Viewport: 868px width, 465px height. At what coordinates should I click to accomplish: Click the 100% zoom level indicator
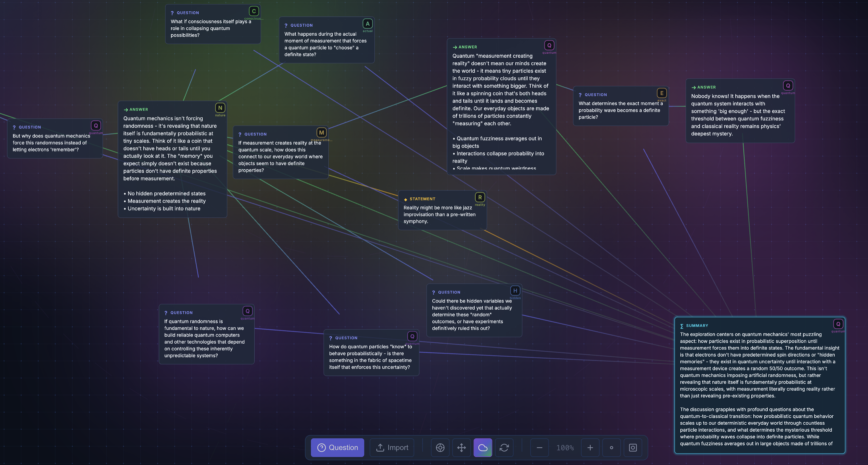(x=565, y=447)
